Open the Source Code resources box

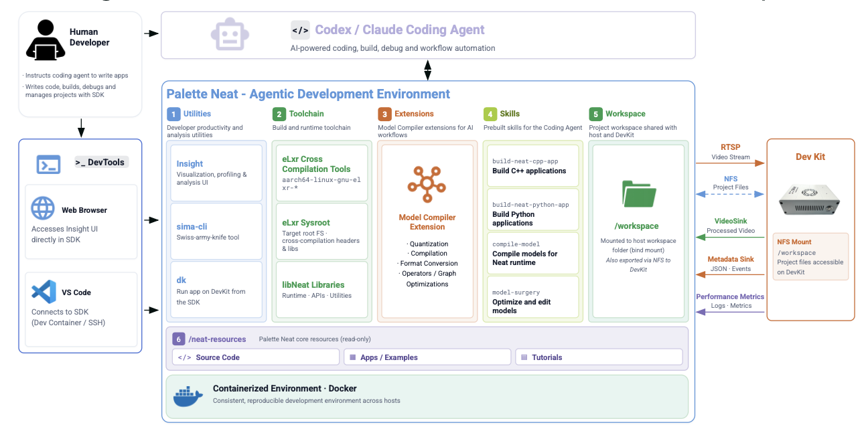coord(256,357)
